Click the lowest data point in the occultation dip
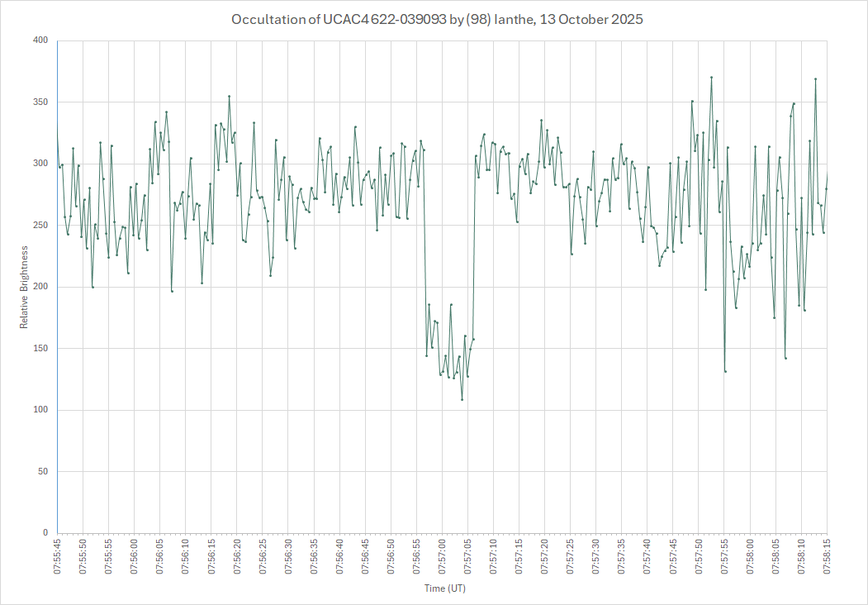Screen dimensions: 868x605 tap(462, 399)
